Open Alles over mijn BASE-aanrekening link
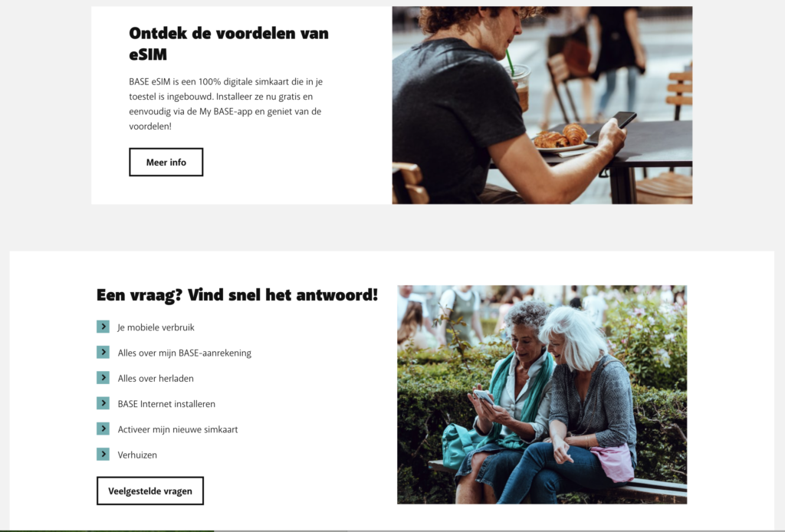This screenshot has width=785, height=532. coord(184,353)
